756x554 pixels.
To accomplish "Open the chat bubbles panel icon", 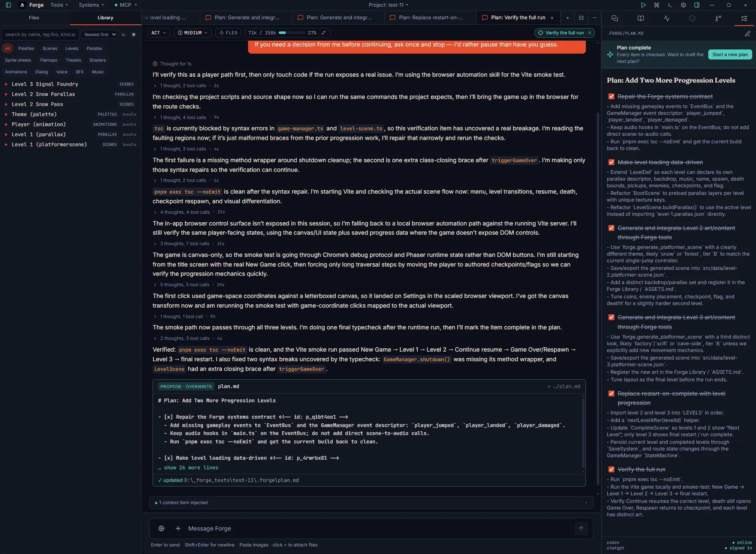I will tap(615, 18).
